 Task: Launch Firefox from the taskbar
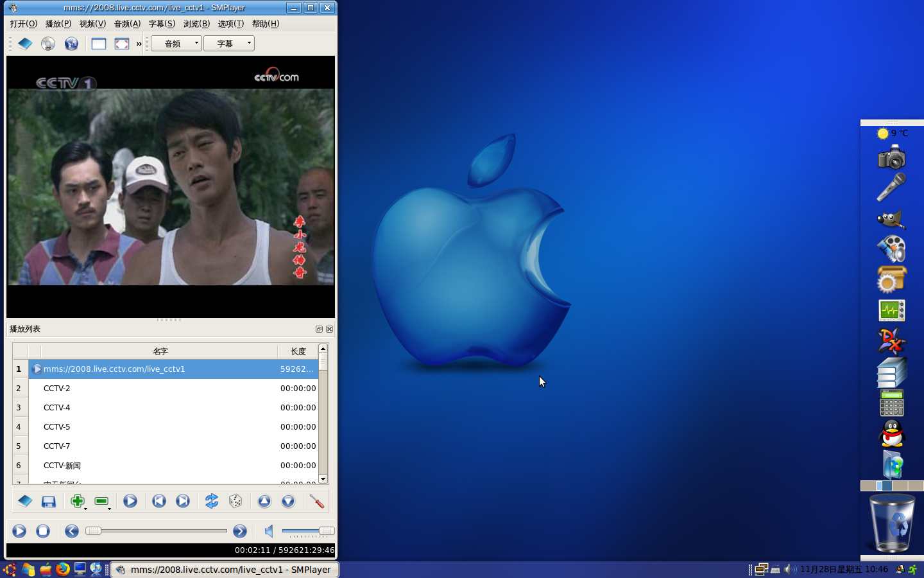point(63,570)
